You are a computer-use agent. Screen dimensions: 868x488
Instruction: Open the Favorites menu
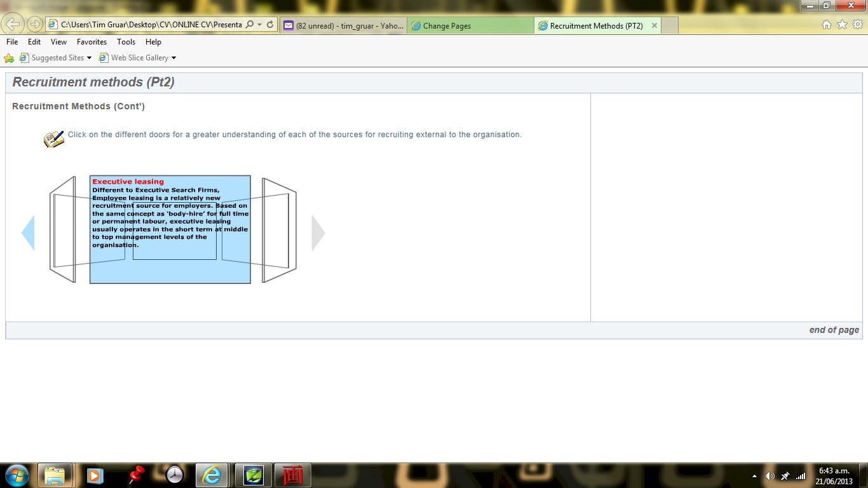pos(92,42)
